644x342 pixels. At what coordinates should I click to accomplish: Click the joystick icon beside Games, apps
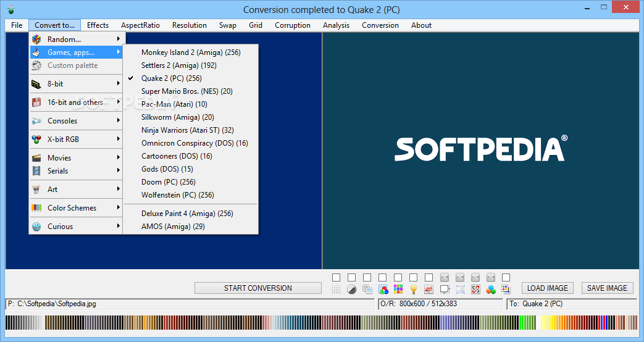[x=36, y=52]
